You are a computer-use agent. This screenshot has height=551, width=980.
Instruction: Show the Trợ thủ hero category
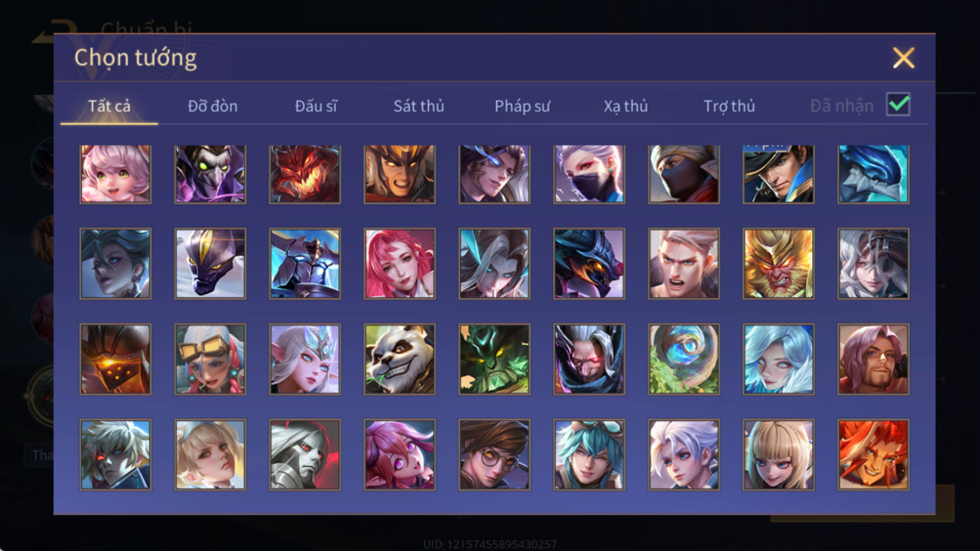tap(729, 106)
